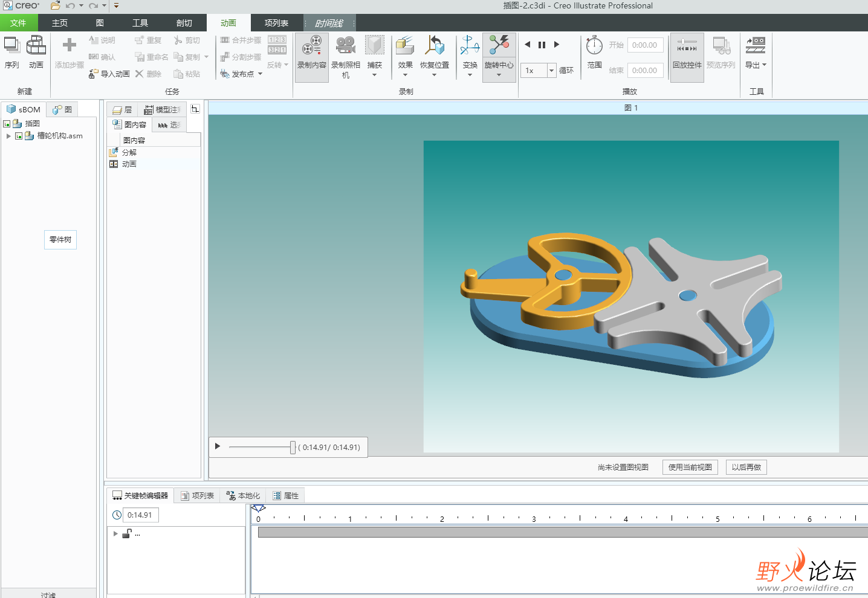Click the play forward arrow in 播放 group
Image resolution: width=868 pixels, height=598 pixels.
[x=557, y=44]
